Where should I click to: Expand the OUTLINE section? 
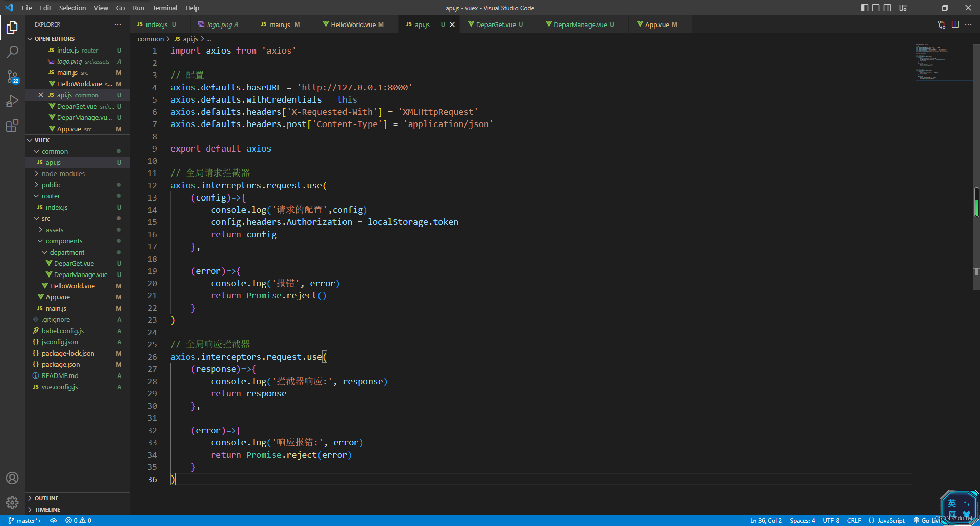46,498
